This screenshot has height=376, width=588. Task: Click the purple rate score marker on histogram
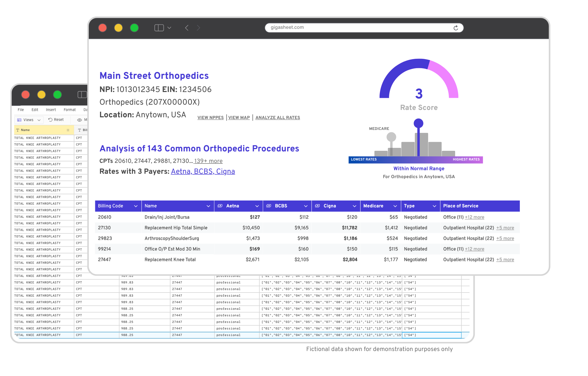pos(418,123)
